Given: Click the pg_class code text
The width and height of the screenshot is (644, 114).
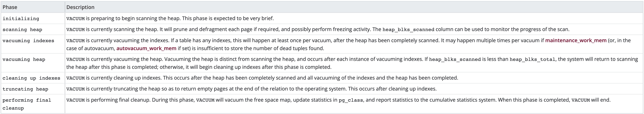Looking at the screenshot, I should tap(351, 100).
